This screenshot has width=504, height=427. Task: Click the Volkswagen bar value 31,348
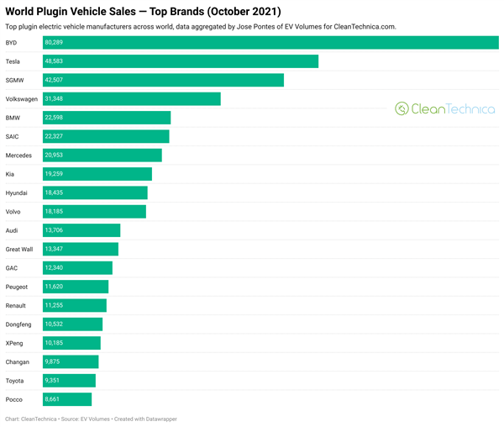pyautogui.click(x=54, y=98)
